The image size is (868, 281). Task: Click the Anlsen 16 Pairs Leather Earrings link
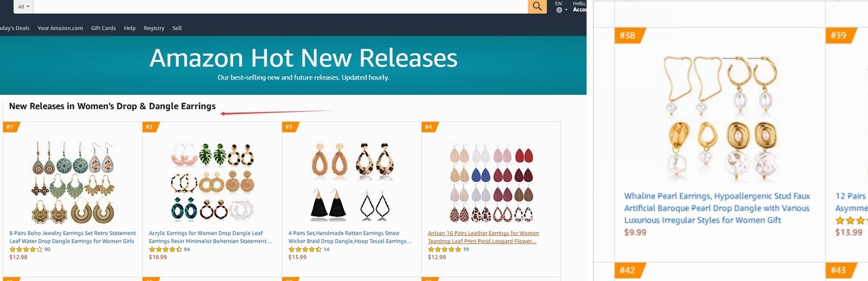(483, 237)
